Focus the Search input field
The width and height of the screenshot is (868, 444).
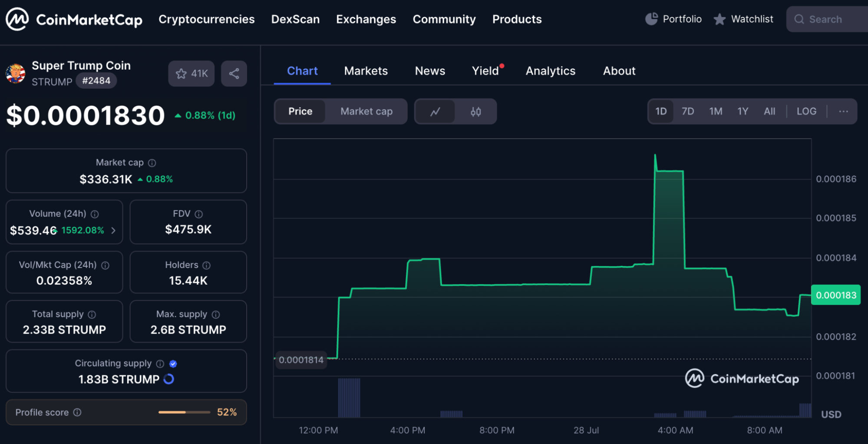827,19
